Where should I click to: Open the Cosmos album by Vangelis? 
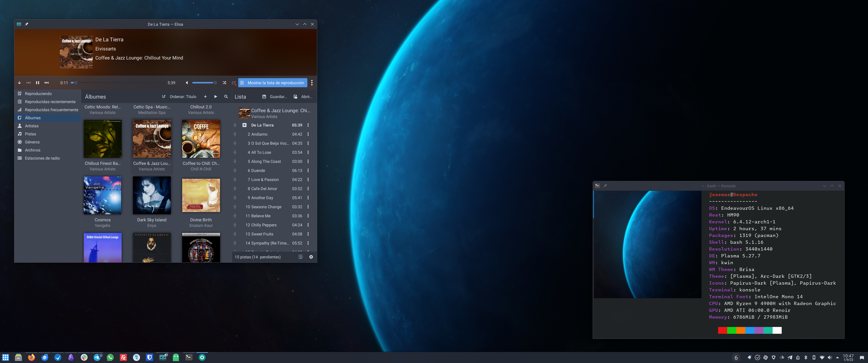point(102,195)
